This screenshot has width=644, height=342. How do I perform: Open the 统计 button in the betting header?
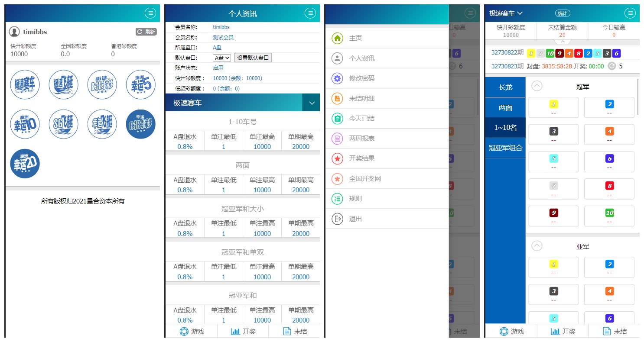tap(563, 13)
